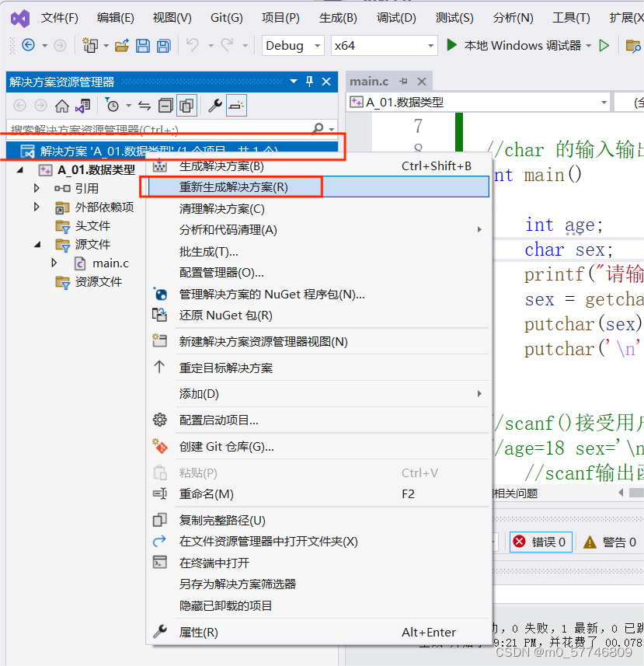This screenshot has width=644, height=666.
Task: Expand the 引用 references node
Action: (37, 188)
